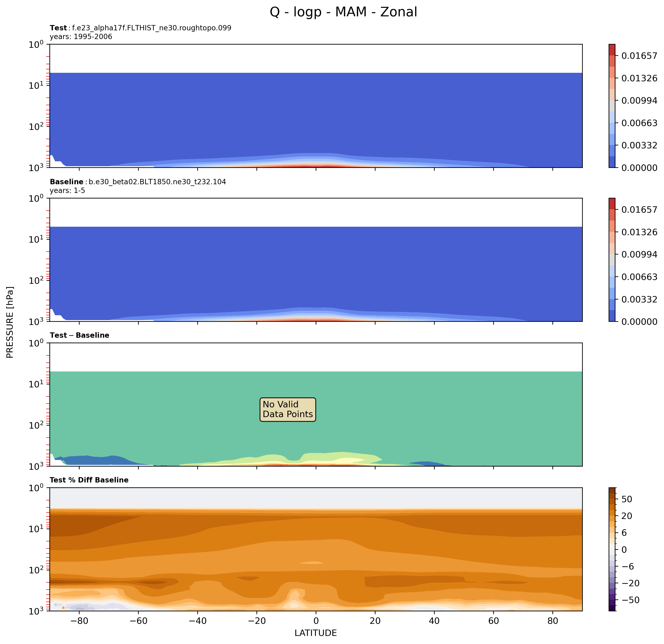The width and height of the screenshot is (664, 644).
Task: Click the dark red top of first colorbar
Action: tap(612, 49)
